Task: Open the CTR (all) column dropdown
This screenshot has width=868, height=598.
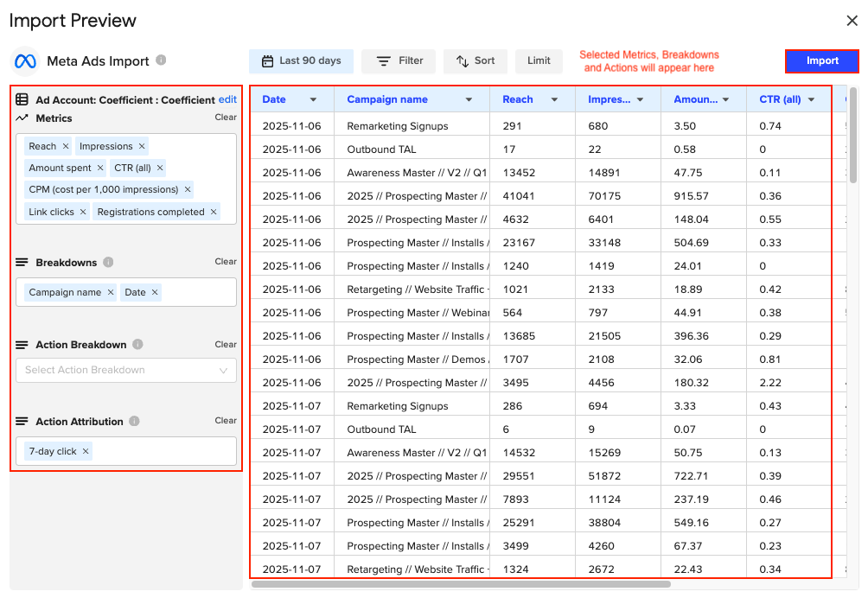Action: click(811, 99)
